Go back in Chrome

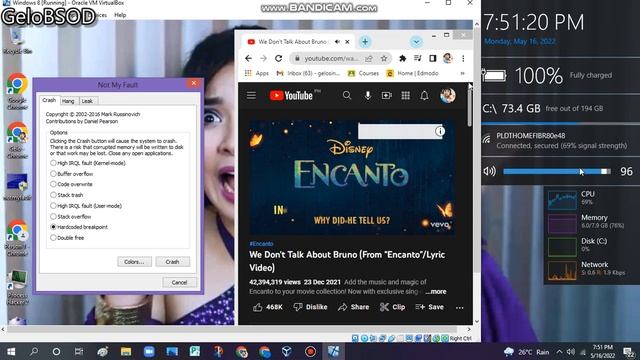pyautogui.click(x=248, y=58)
